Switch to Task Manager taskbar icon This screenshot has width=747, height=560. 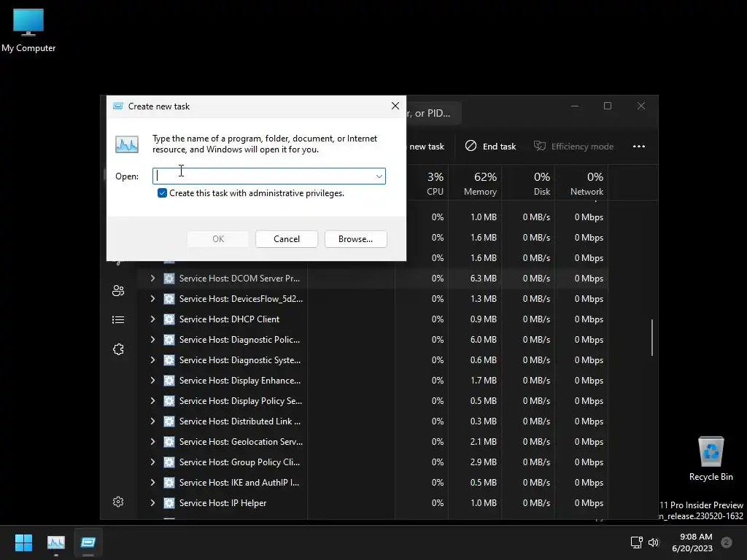[55, 542]
